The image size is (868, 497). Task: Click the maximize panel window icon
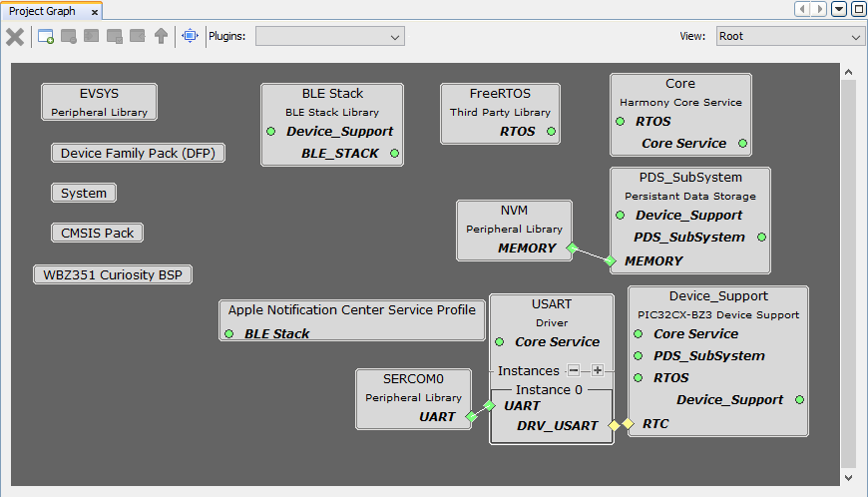[859, 9]
